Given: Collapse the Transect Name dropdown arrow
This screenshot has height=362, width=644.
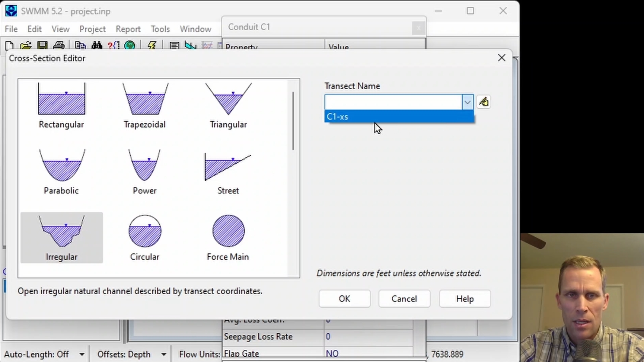Looking at the screenshot, I should pos(468,102).
